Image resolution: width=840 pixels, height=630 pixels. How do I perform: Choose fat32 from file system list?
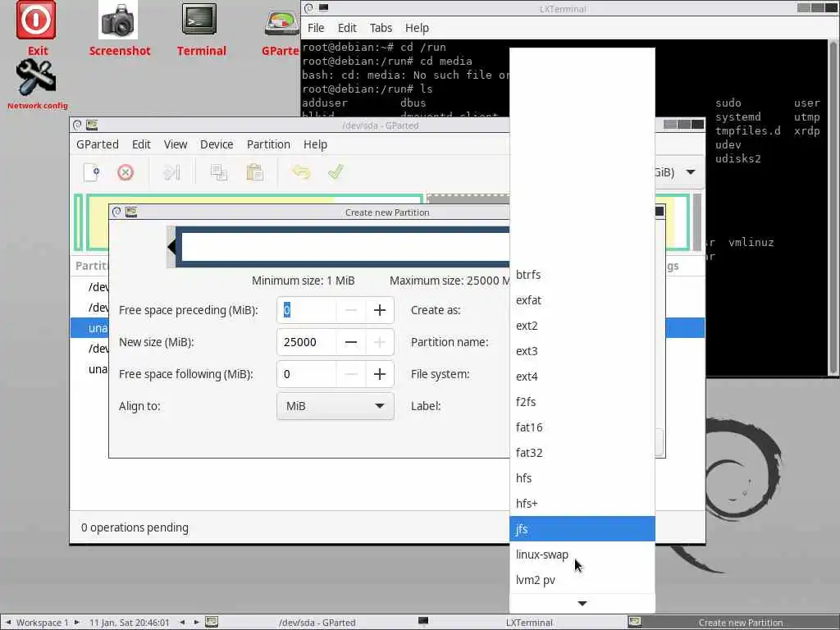tap(582, 453)
